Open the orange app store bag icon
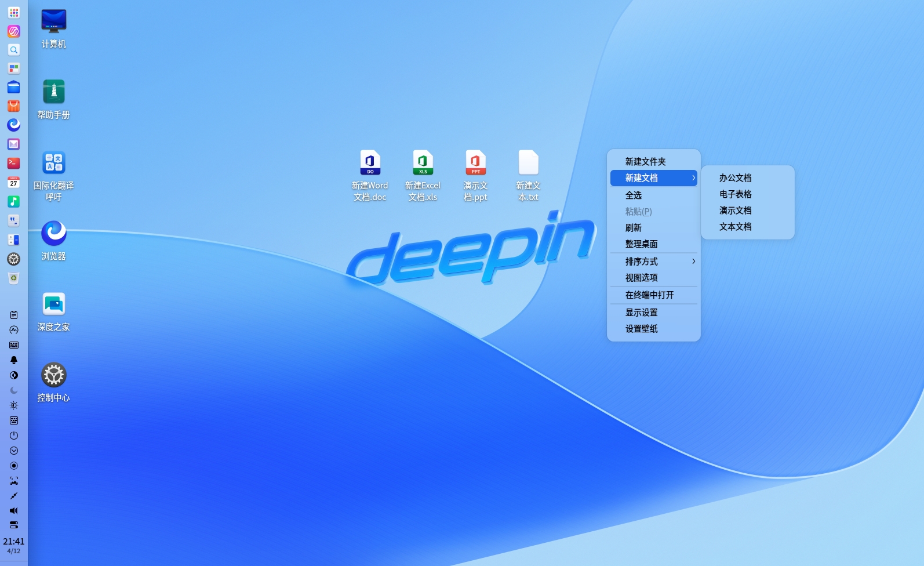Screen dimensions: 924x566 (14, 106)
